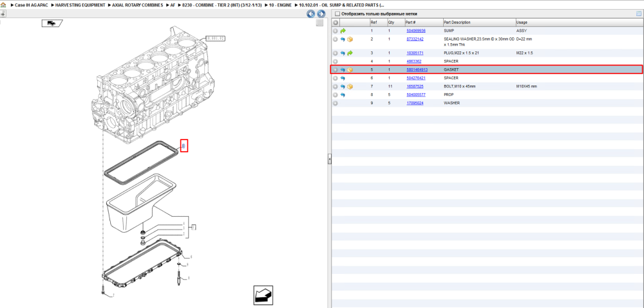Click the green arrow on the SUMP row
The width and height of the screenshot is (644, 308).
coord(343,31)
